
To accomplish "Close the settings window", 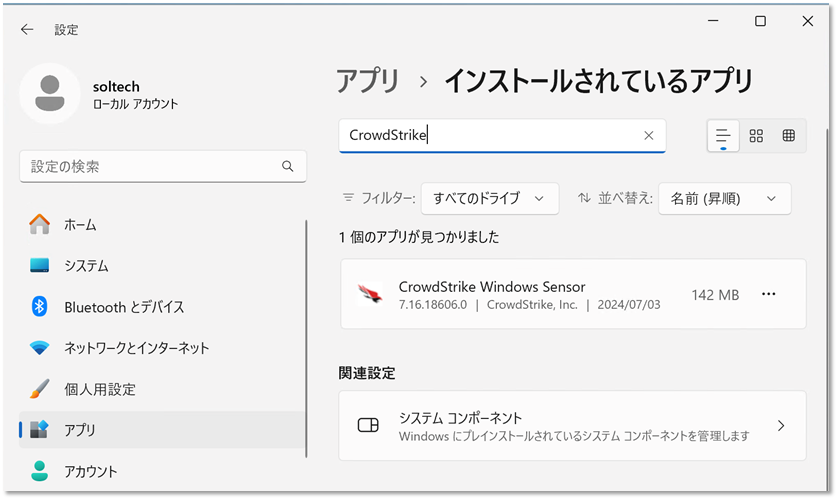I will (x=808, y=21).
